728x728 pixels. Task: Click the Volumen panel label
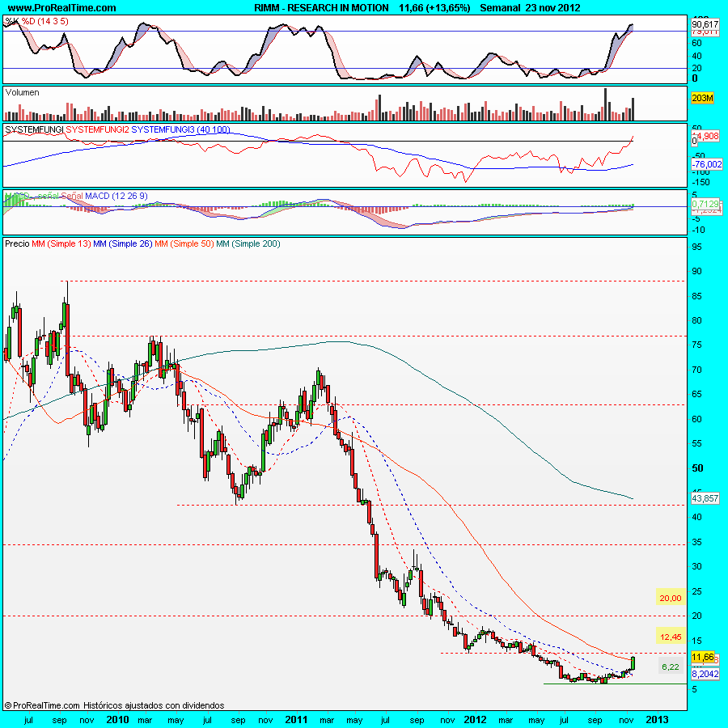coord(23,92)
